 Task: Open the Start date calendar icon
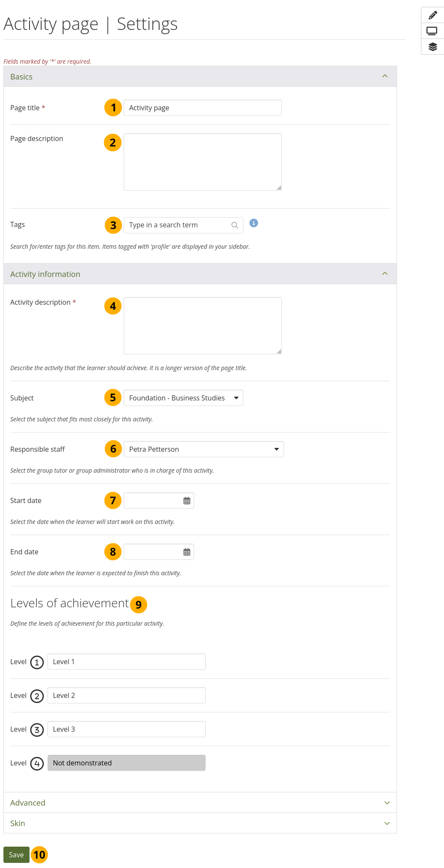tap(187, 501)
